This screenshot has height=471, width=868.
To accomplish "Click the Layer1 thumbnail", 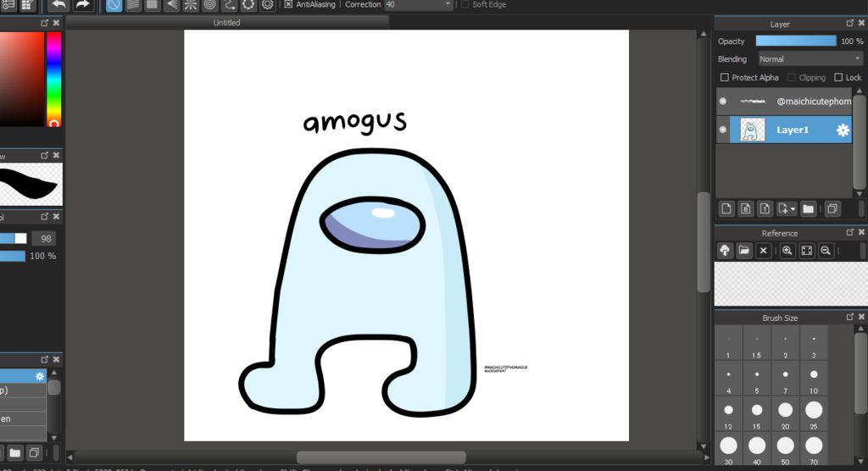I will coord(753,130).
